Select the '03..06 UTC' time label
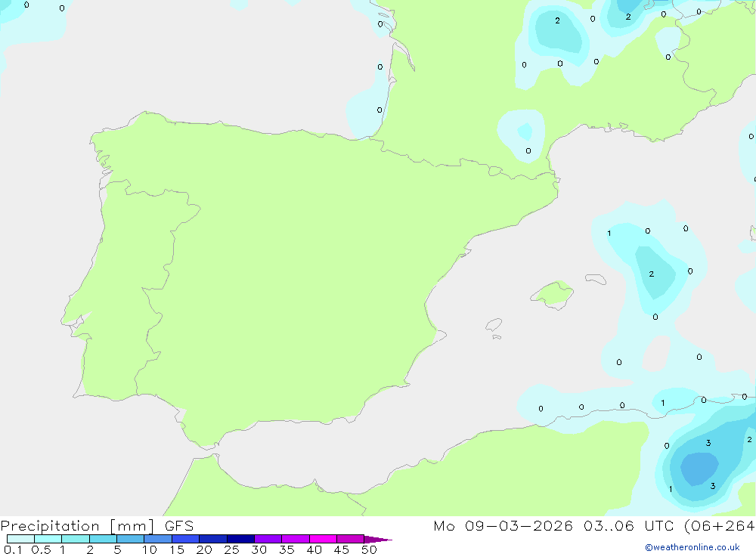 tap(628, 526)
